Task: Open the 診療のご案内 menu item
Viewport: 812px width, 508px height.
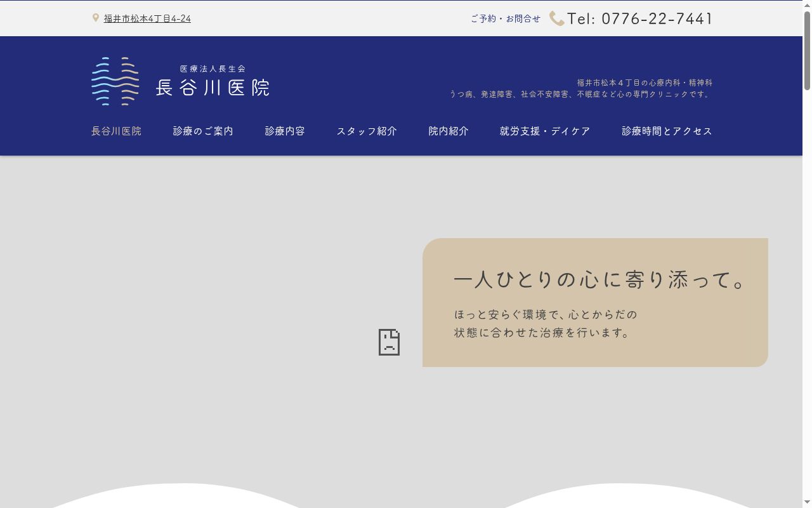Action: (x=203, y=131)
